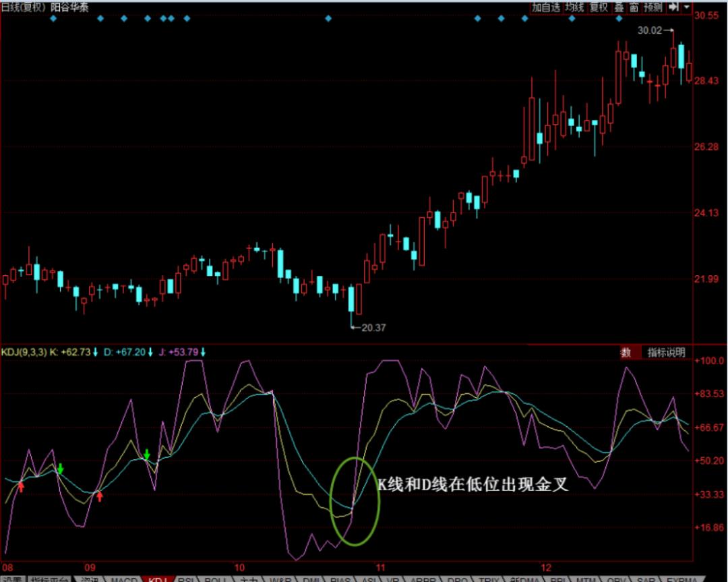Click the 叠 overlay chart button
The height and width of the screenshot is (582, 728).
coord(619,7)
